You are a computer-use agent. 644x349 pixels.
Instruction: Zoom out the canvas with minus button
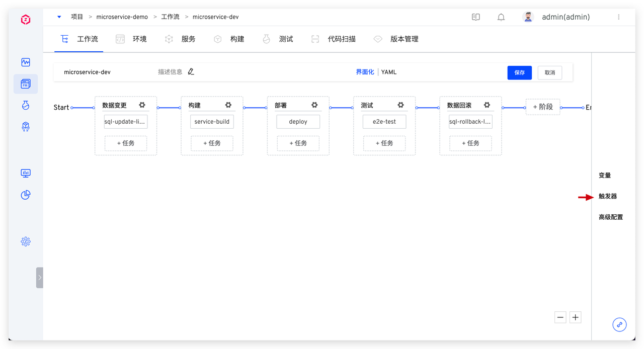coord(560,317)
